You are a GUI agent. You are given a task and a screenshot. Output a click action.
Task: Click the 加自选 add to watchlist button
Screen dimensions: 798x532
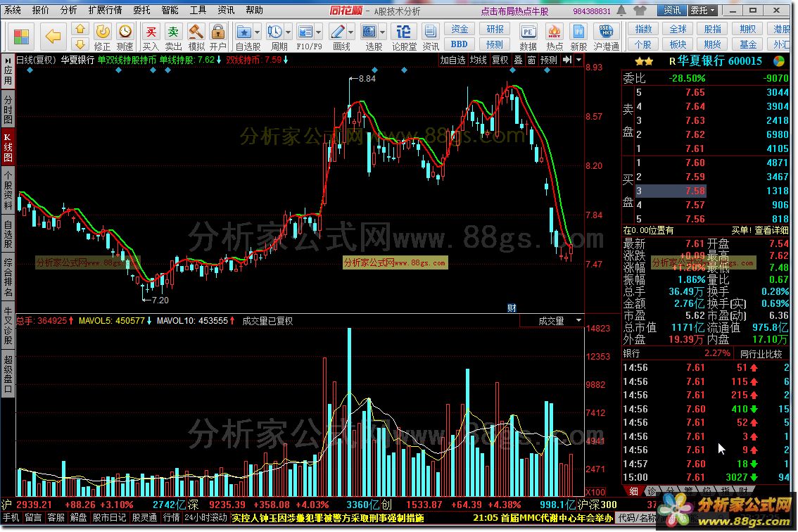[452, 60]
